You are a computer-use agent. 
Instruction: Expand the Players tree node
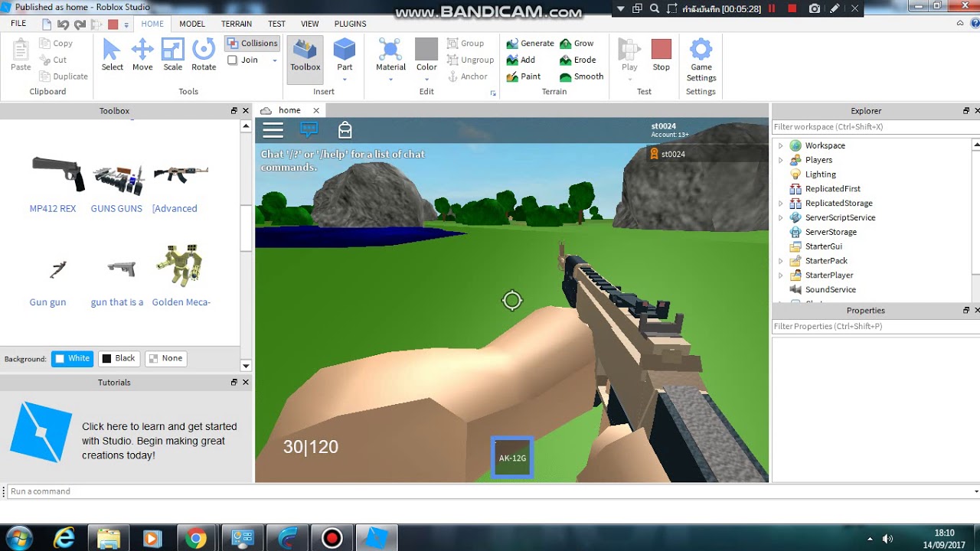point(781,160)
